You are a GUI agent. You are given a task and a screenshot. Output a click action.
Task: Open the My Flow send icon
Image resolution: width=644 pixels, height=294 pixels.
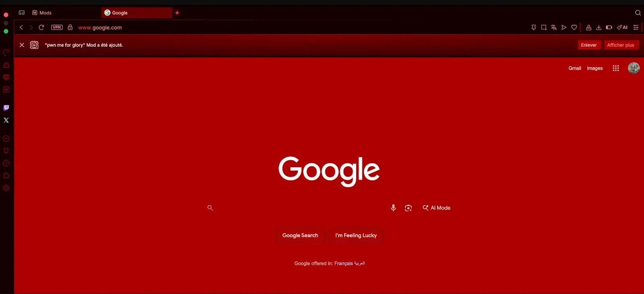click(x=564, y=27)
